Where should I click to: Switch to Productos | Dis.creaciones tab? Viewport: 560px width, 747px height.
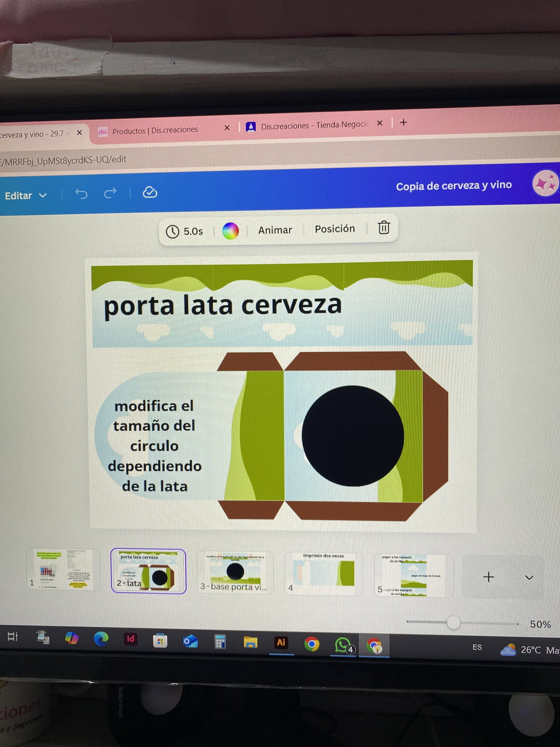click(155, 130)
